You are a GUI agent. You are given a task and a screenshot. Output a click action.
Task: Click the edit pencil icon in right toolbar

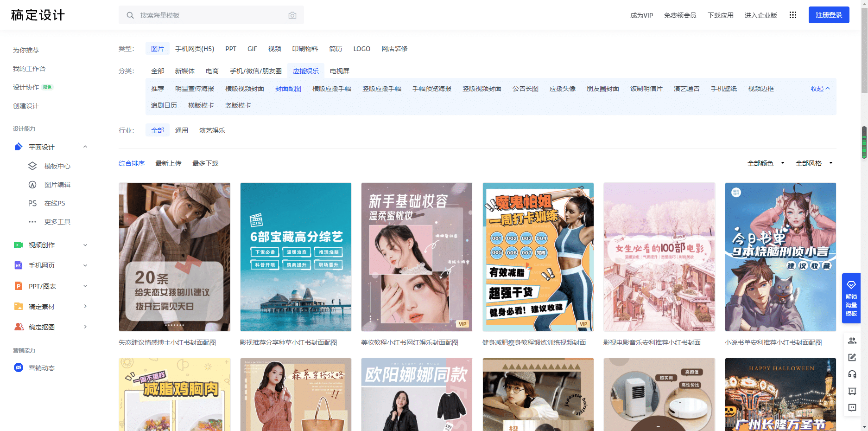[x=852, y=357]
